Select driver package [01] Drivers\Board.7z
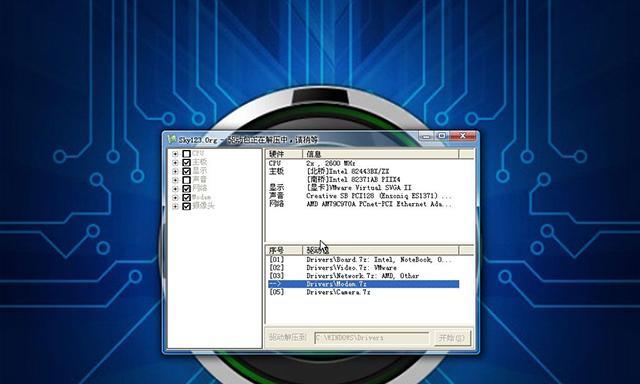This screenshot has width=640, height=384. [x=363, y=260]
